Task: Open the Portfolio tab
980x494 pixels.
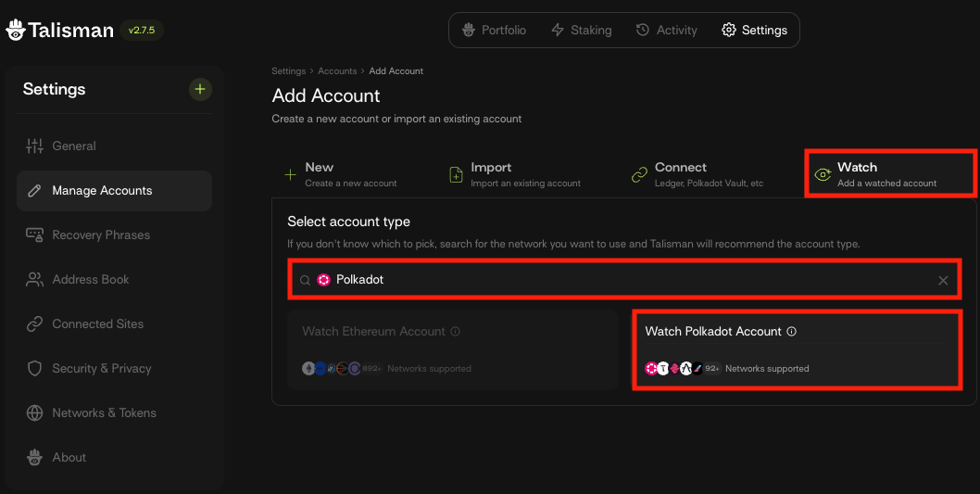Action: 494,30
